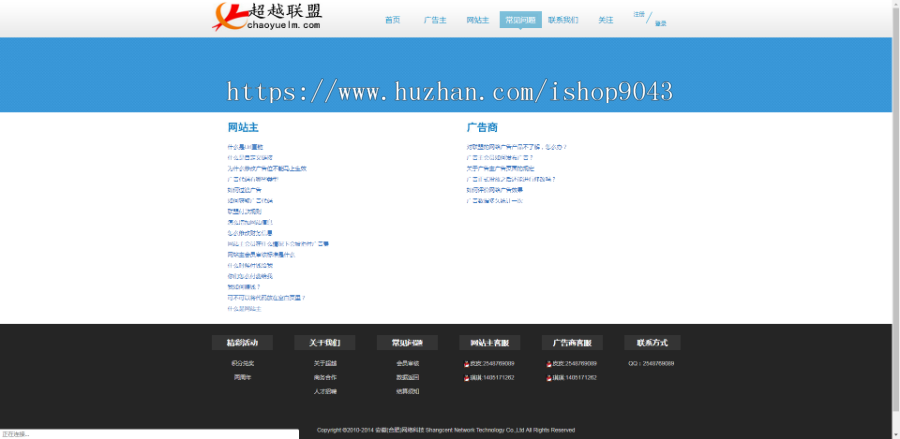Click 琪琪:1405171262 under 网站主客服
Screen dimensions: 900x439
click(x=492, y=378)
